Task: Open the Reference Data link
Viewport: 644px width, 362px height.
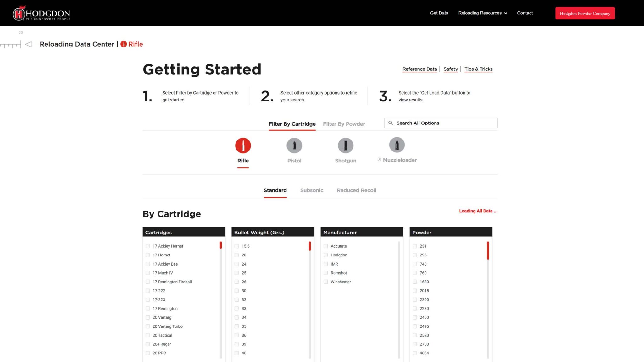Action: coord(419,69)
